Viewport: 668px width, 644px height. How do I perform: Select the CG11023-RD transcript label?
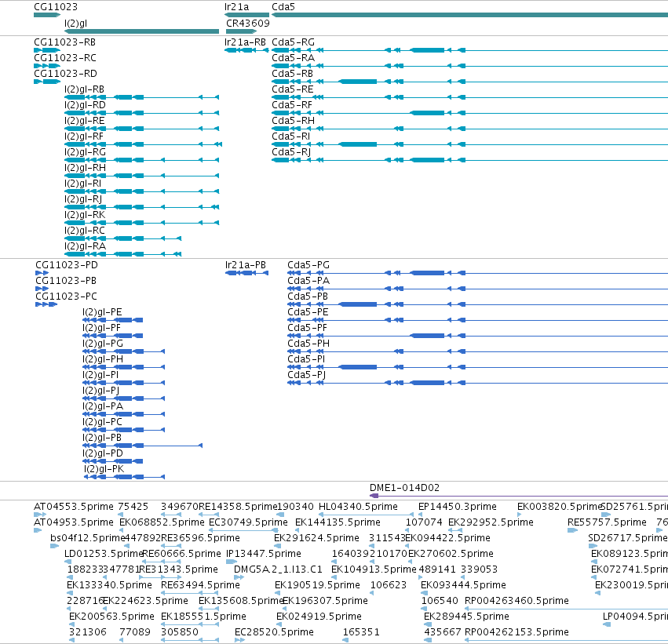(66, 74)
